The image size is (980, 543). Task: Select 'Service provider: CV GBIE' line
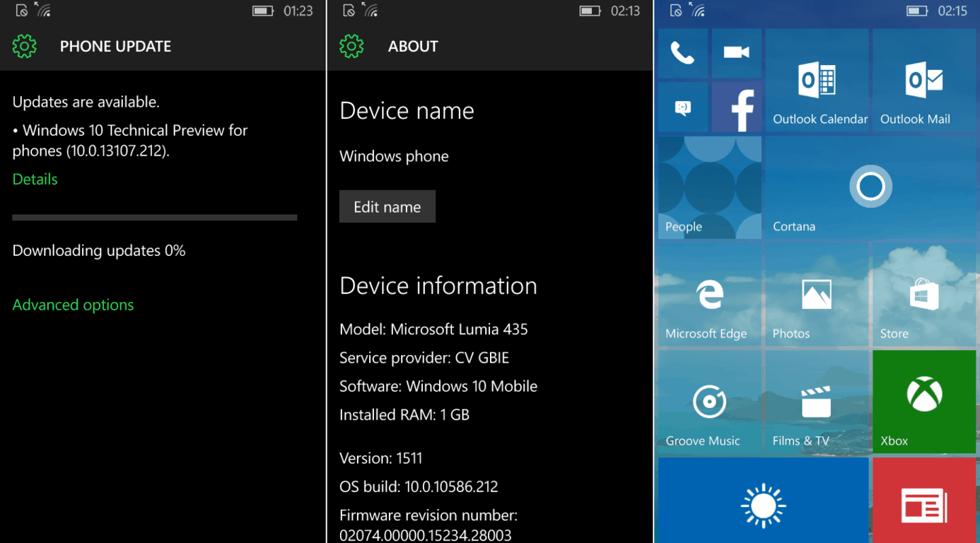424,358
